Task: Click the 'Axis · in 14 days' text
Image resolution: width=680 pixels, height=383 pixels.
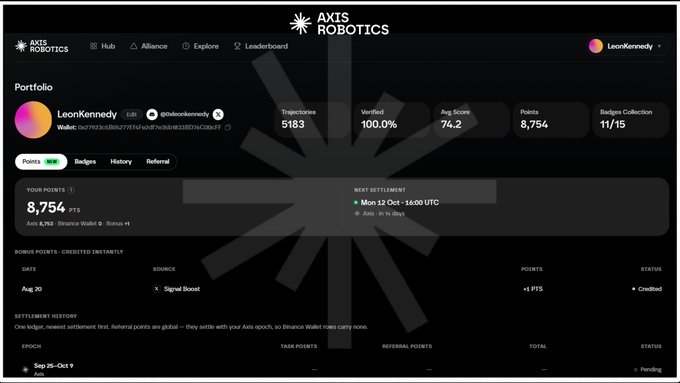Action: (383, 213)
